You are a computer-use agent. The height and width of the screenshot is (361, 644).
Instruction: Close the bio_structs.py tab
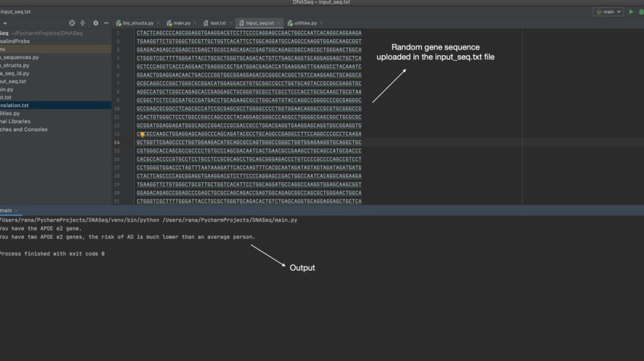[157, 23]
